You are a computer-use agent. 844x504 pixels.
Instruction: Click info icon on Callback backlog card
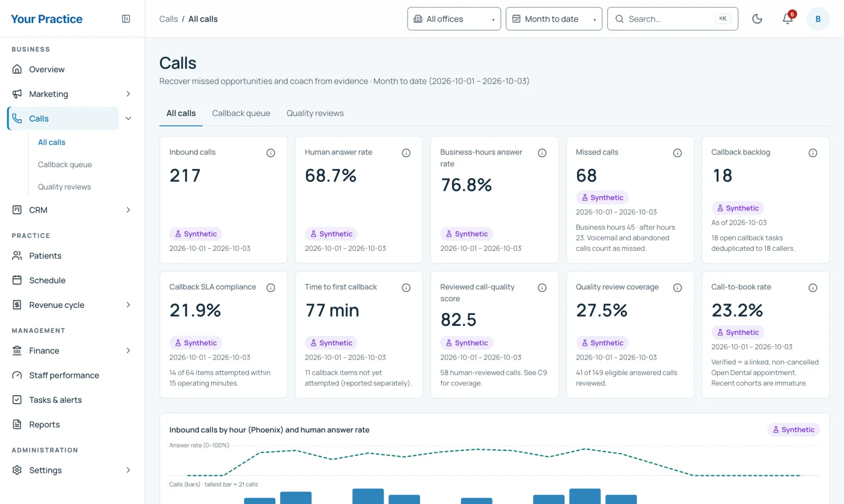pos(813,153)
